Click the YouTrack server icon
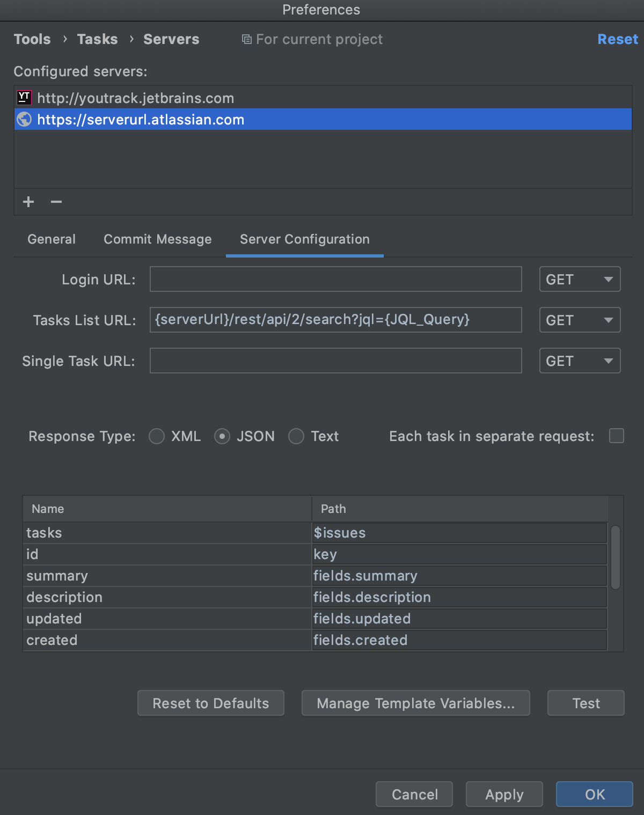 tap(24, 98)
